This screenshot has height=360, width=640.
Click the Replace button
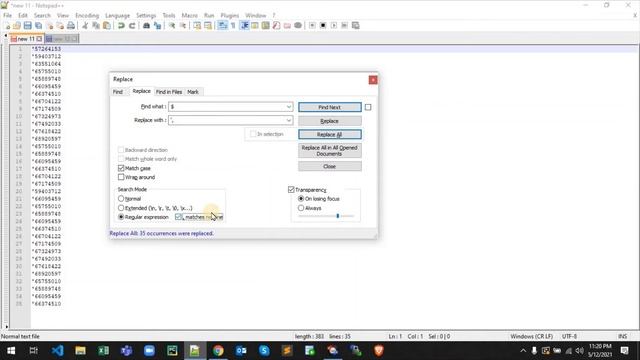(x=329, y=121)
